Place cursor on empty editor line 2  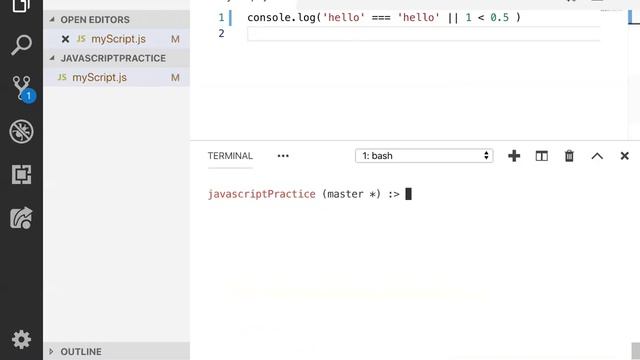[x=423, y=33]
